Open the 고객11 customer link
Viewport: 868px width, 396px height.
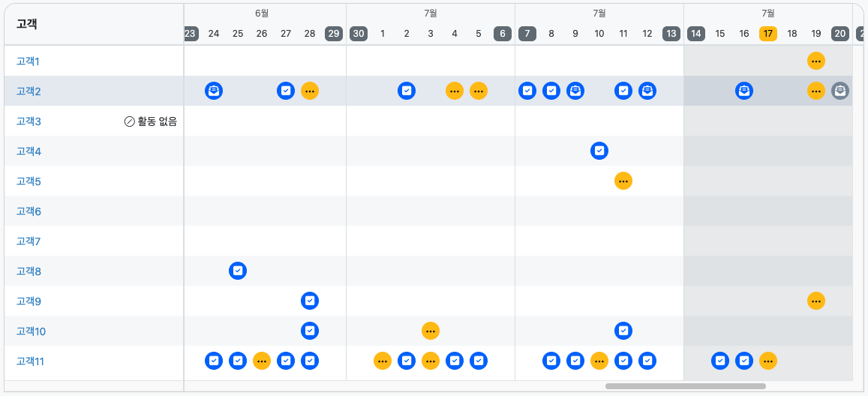(x=31, y=361)
